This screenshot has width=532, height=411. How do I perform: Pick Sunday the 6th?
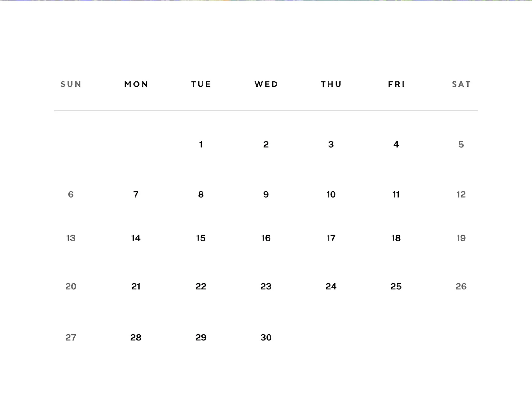(x=71, y=194)
